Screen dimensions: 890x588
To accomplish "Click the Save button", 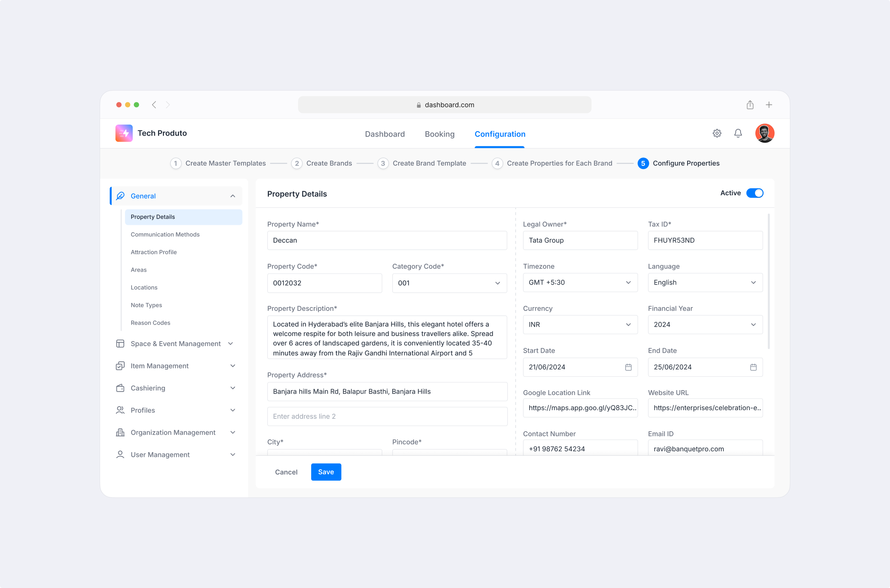I will (x=326, y=472).
